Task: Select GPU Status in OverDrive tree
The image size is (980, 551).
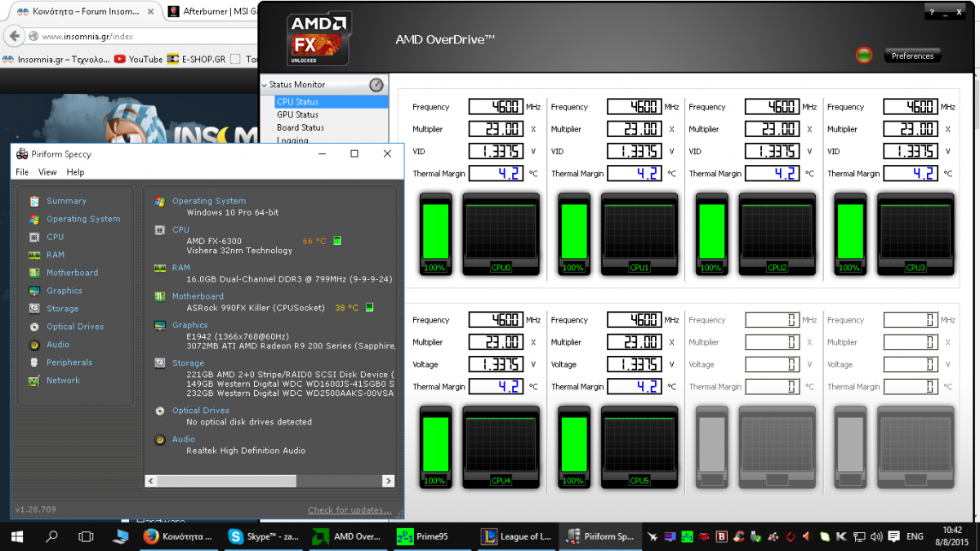Action: (297, 115)
